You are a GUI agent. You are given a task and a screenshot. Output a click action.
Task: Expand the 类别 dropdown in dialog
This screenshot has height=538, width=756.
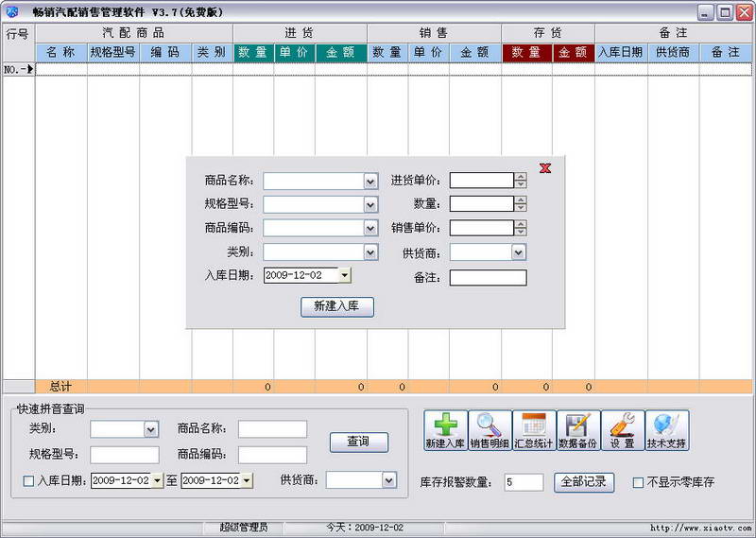pyautogui.click(x=370, y=252)
